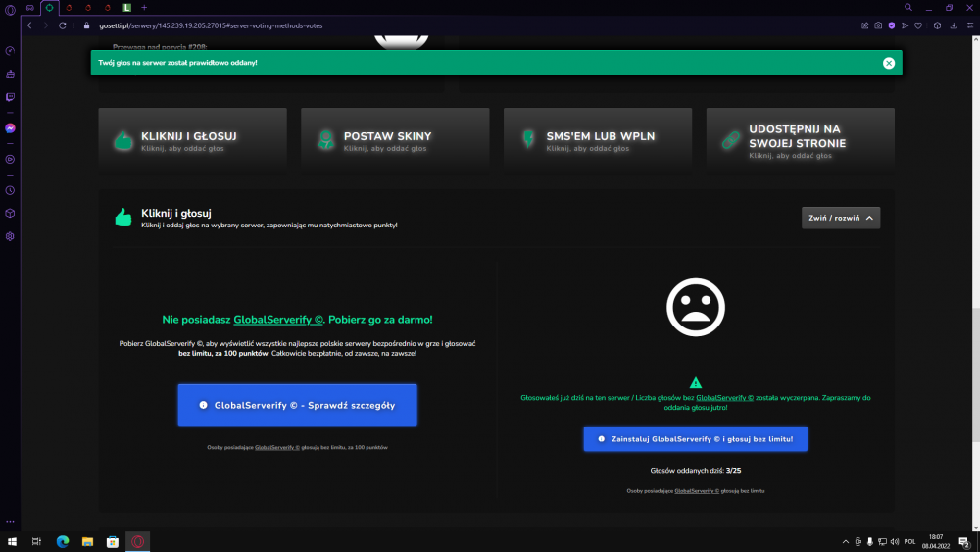Open the GX Corner gamepad tab
The image size is (980, 552).
coord(30,8)
